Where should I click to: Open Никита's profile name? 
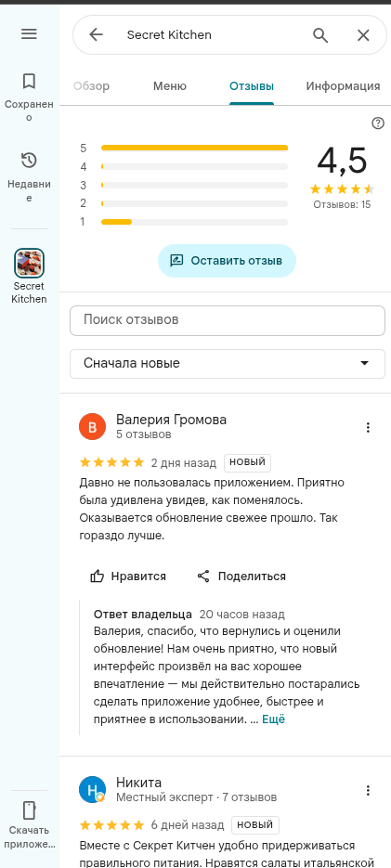pyautogui.click(x=138, y=783)
